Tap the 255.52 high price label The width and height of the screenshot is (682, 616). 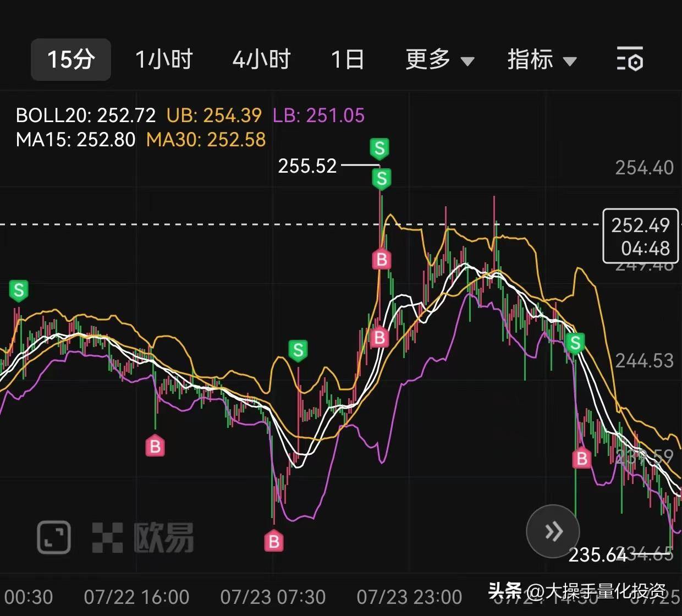click(x=307, y=166)
